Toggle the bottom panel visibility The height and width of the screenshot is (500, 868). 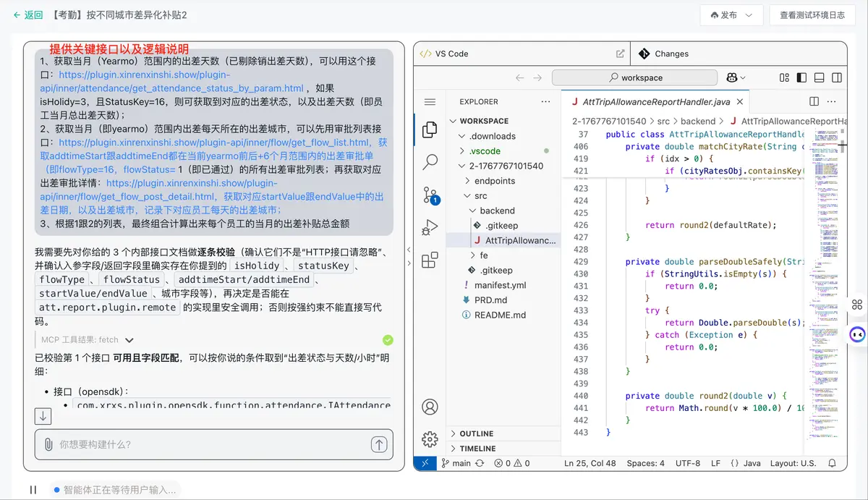click(x=819, y=77)
